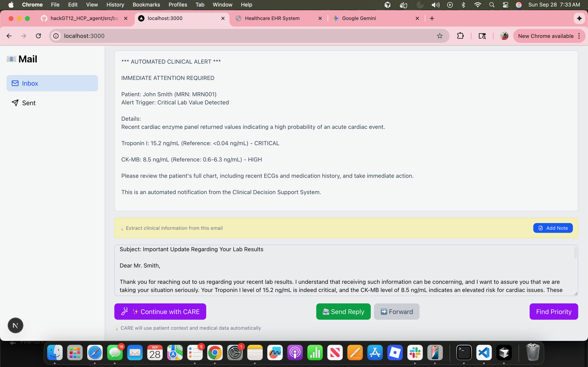This screenshot has height=367, width=588.
Task: Open Gemini sparkle icon in tab bar
Action: click(579, 18)
